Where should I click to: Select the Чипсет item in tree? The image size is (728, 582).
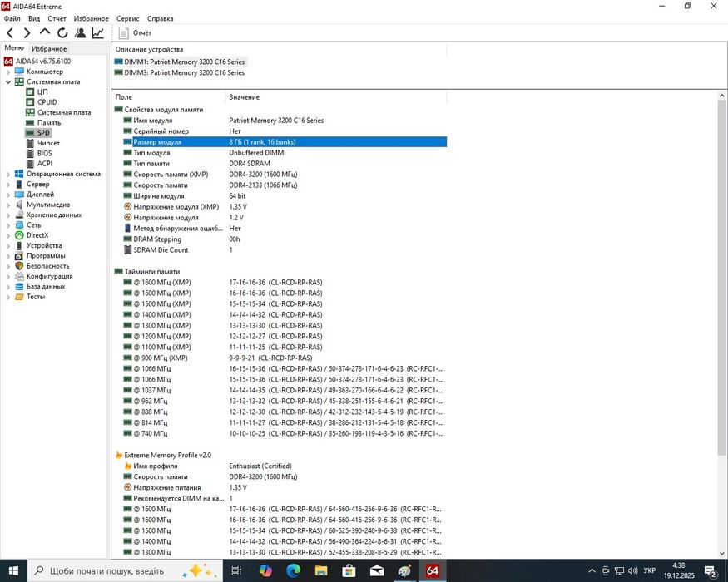tap(48, 143)
